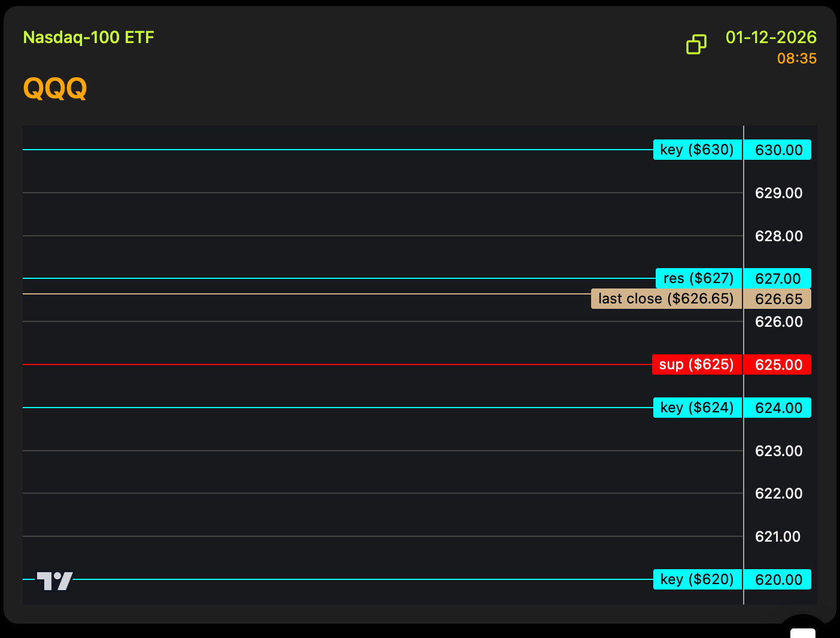Click the 623.00 price axis value
840x638 pixels.
point(778,451)
